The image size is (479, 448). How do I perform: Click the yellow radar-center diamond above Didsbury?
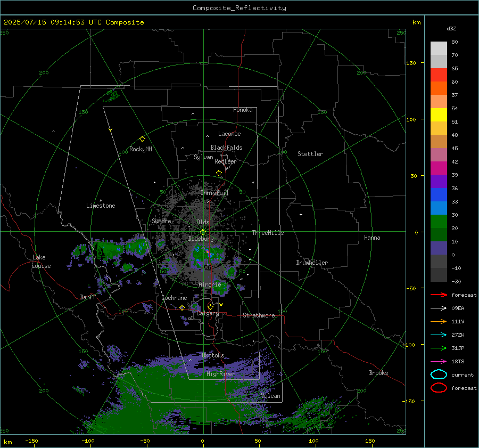203,232
